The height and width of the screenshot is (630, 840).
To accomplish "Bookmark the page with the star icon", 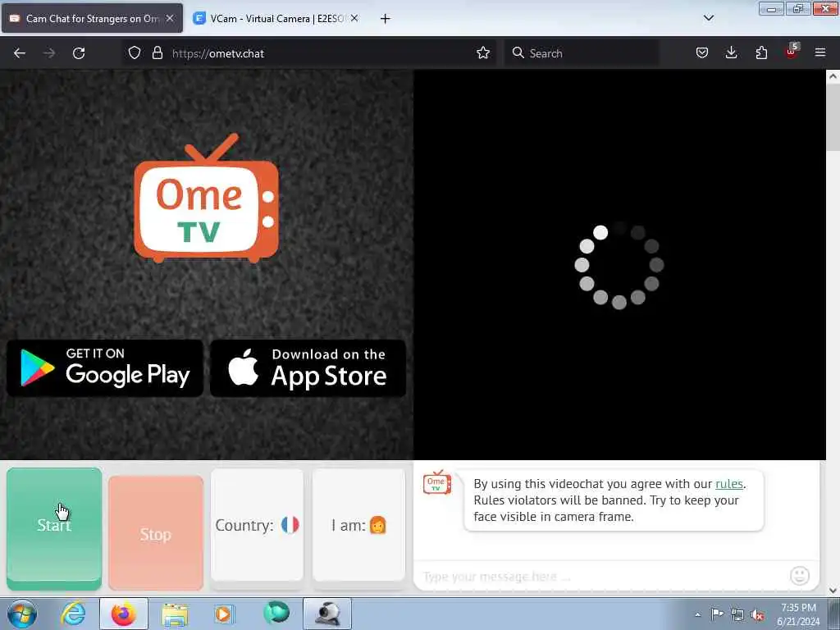I will click(483, 53).
